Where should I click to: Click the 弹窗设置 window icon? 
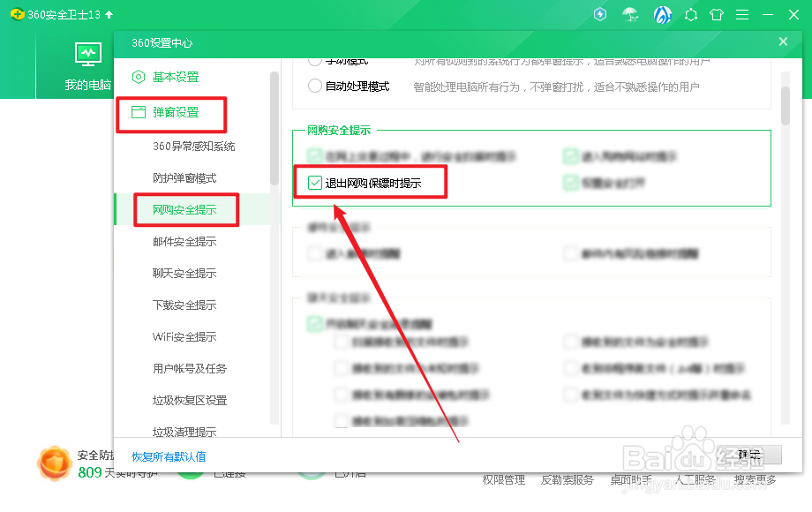click(139, 112)
